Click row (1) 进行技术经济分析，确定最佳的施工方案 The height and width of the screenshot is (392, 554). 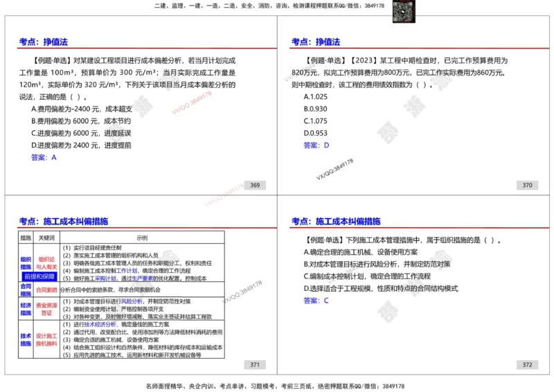point(116,325)
